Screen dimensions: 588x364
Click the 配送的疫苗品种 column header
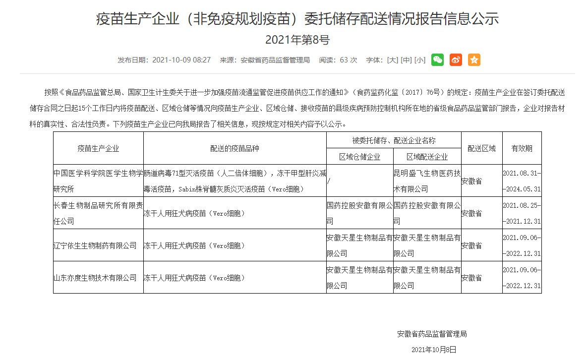pos(235,148)
